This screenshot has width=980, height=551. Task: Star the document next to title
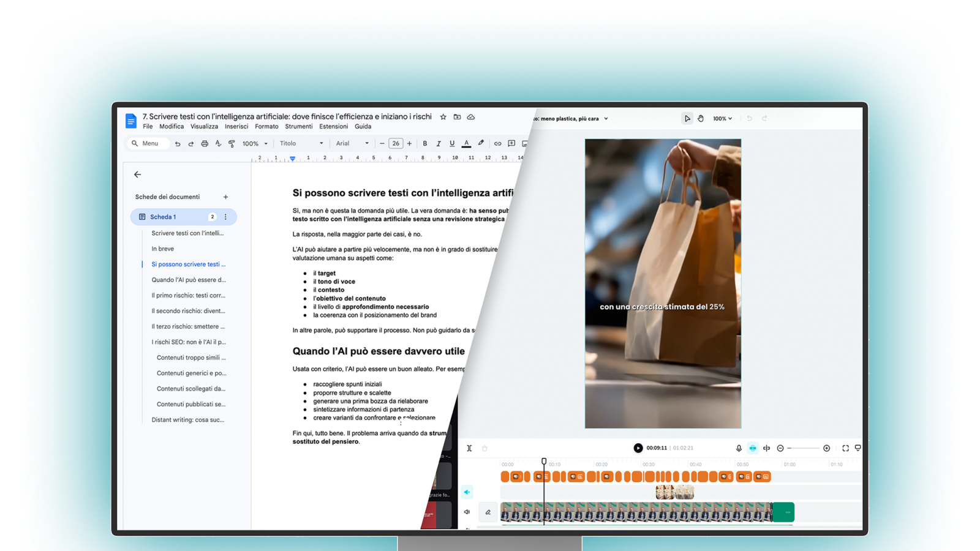[443, 117]
